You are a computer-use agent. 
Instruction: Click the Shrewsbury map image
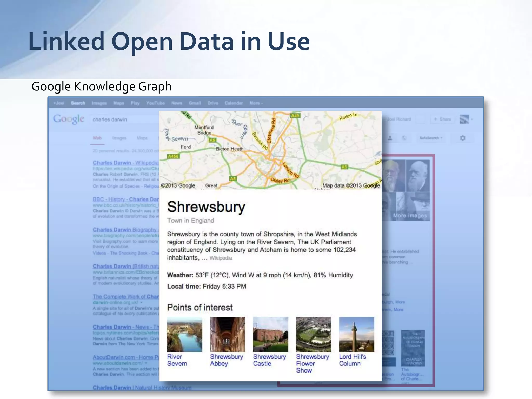click(x=270, y=150)
